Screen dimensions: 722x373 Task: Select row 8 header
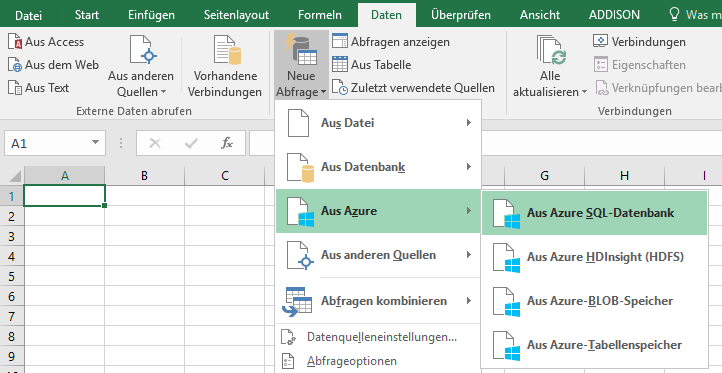coord(12,336)
